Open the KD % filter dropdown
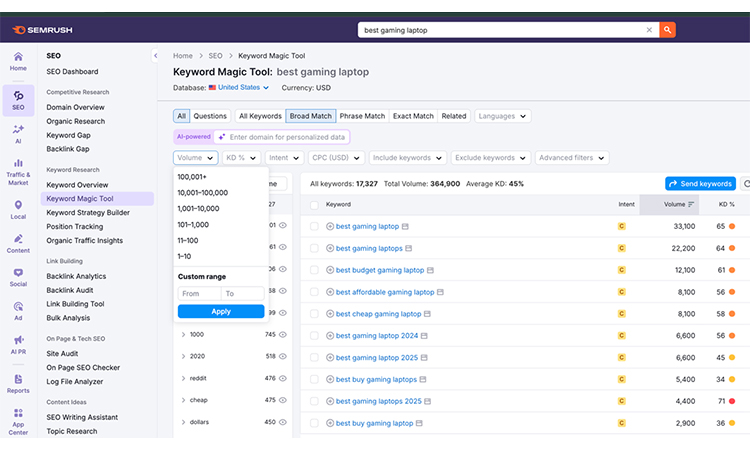Viewport: 750px width, 450px height. 241,158
